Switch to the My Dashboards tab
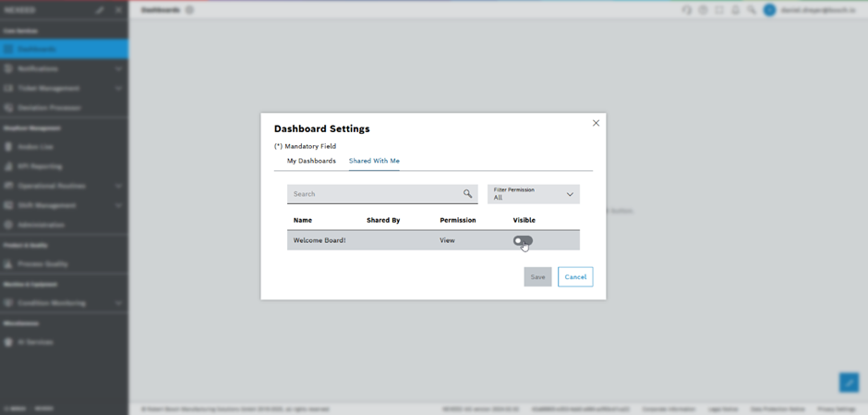 (311, 161)
